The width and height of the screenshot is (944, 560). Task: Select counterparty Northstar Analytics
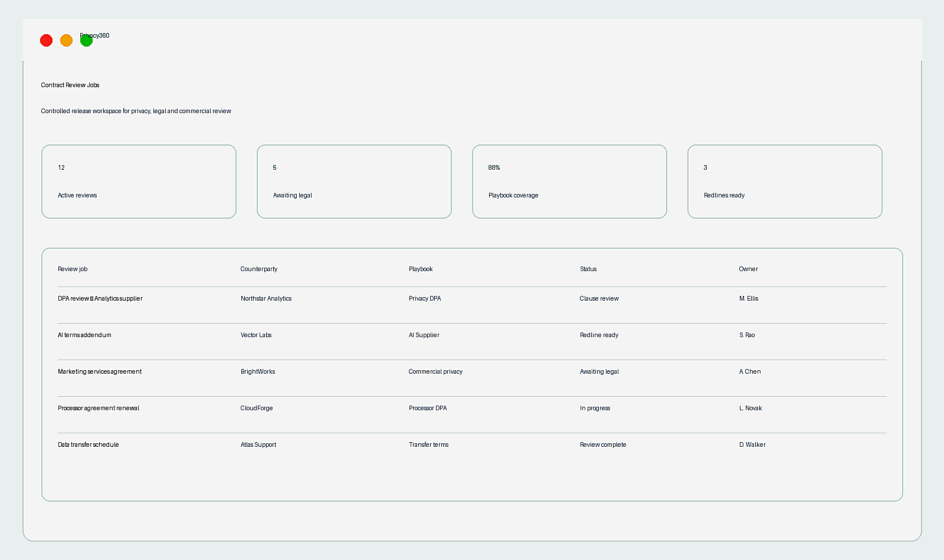[x=266, y=298]
